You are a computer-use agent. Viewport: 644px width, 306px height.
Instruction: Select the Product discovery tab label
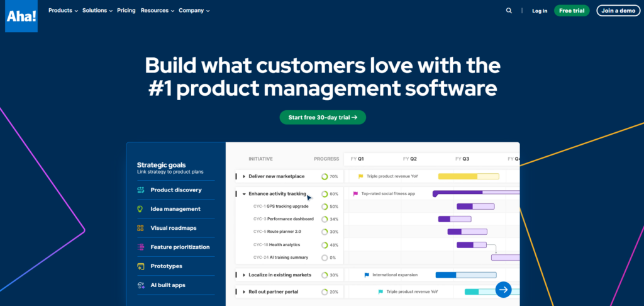click(176, 190)
